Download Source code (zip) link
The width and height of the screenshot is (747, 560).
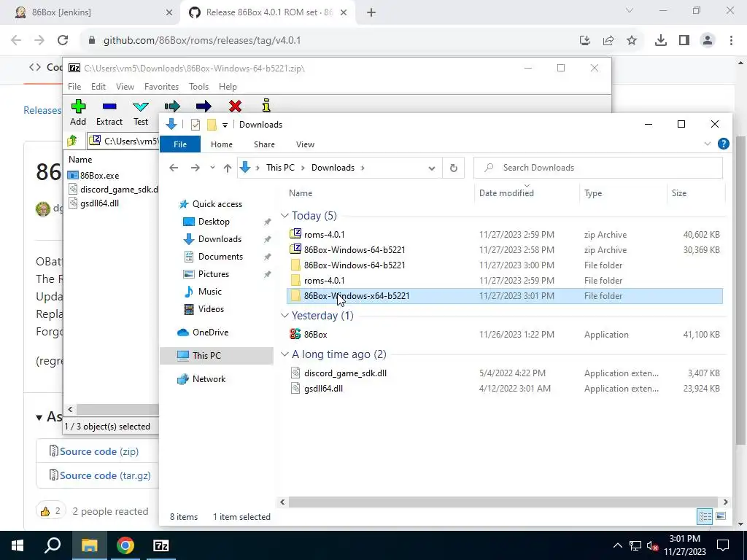[x=99, y=451]
